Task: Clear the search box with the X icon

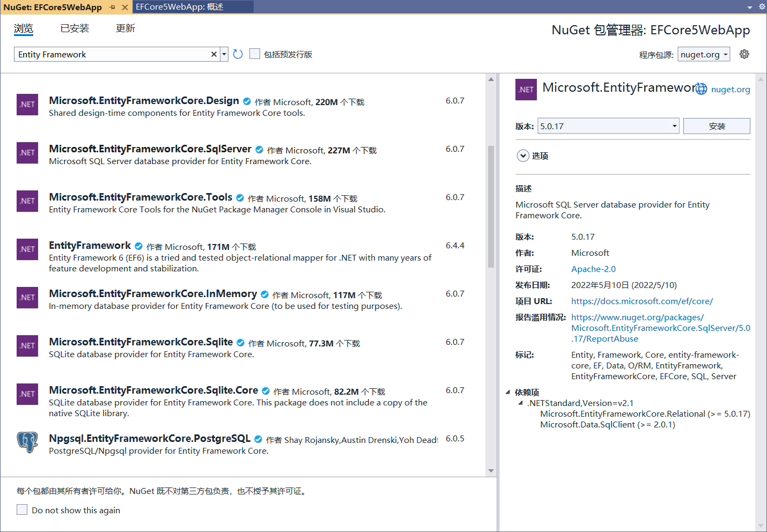Action: [x=214, y=54]
